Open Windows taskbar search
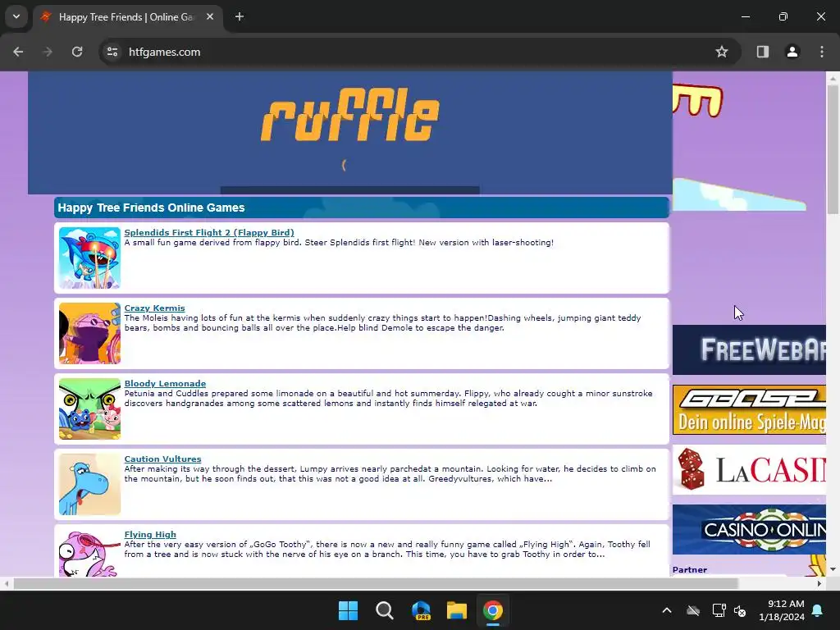 pos(384,610)
